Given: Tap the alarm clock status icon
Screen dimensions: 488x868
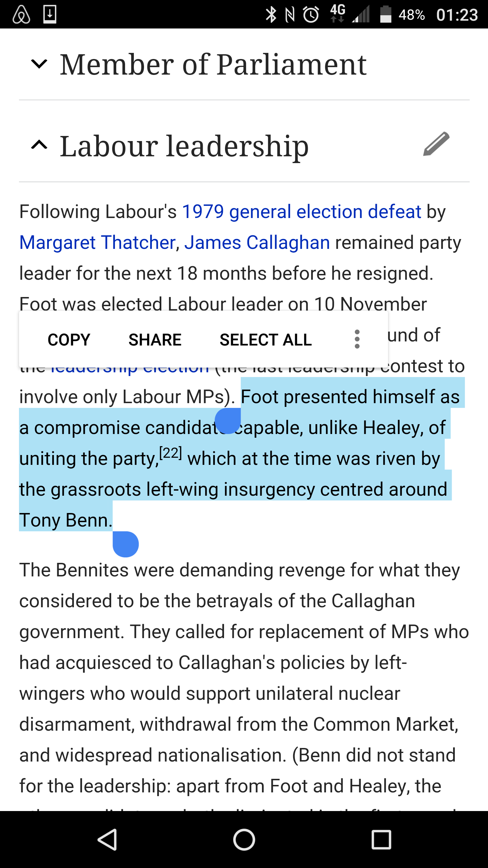Looking at the screenshot, I should pyautogui.click(x=311, y=15).
